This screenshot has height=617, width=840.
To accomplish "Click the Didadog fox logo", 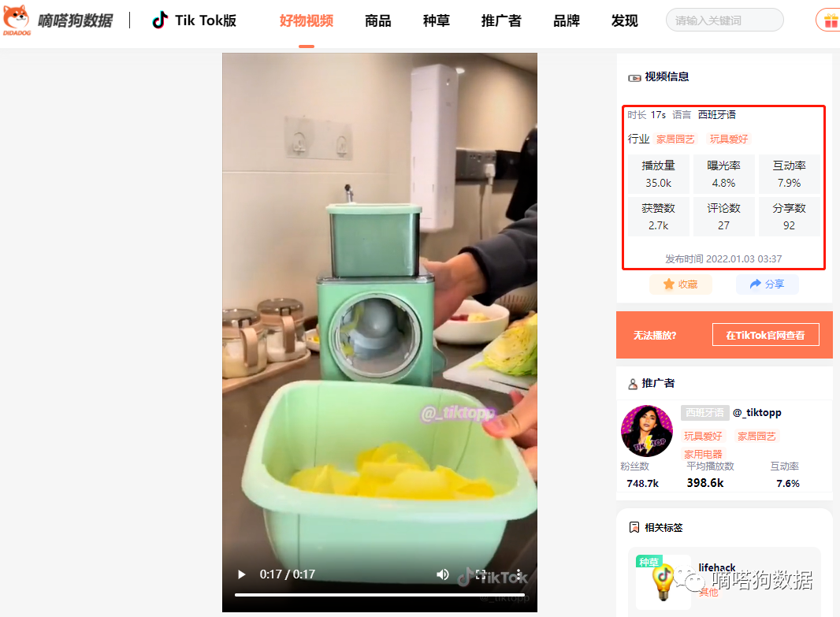I will 17,20.
